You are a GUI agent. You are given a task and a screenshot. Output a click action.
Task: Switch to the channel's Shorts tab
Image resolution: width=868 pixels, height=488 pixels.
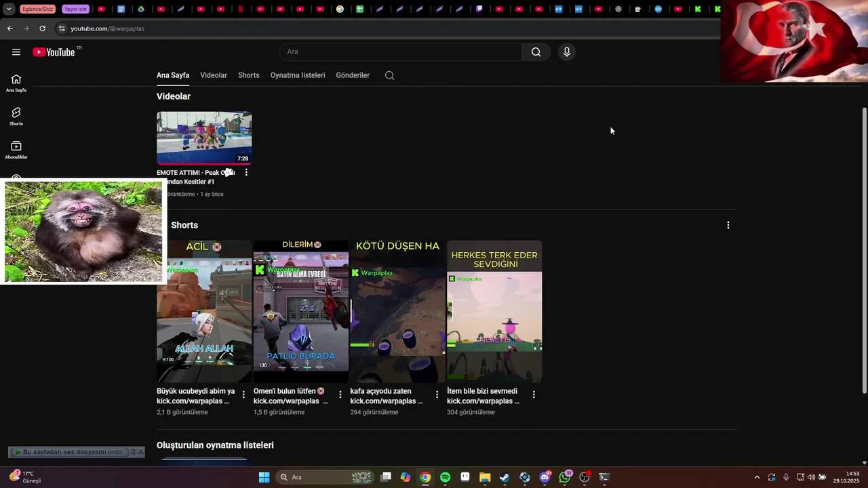pyautogui.click(x=249, y=75)
